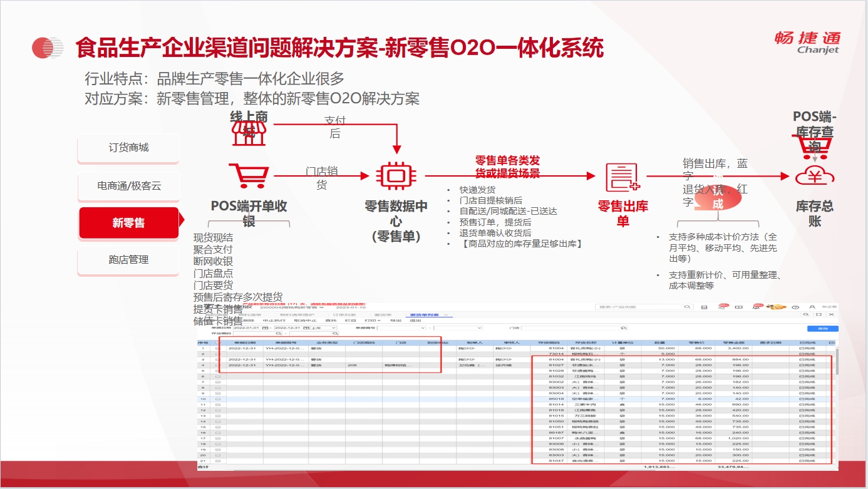This screenshot has height=489, width=868.
Task: Click the 门店 input field
Action: (574, 328)
